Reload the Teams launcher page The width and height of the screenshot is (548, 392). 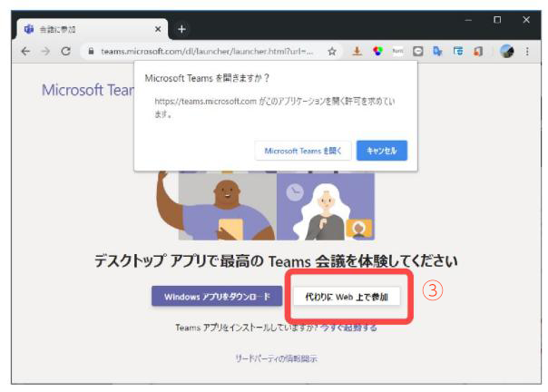65,52
